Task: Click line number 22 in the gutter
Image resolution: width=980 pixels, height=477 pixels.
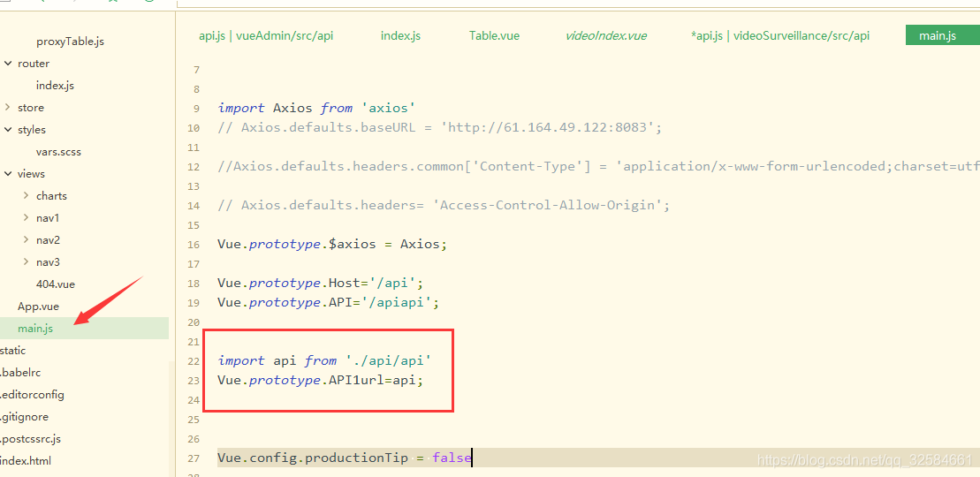Action: click(194, 361)
